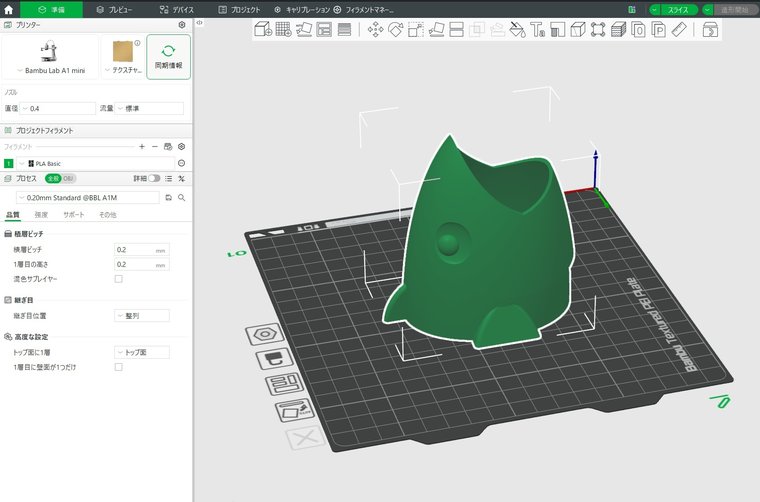Open the Assembly view icon
The width and height of the screenshot is (760, 502).
[x=710, y=30]
